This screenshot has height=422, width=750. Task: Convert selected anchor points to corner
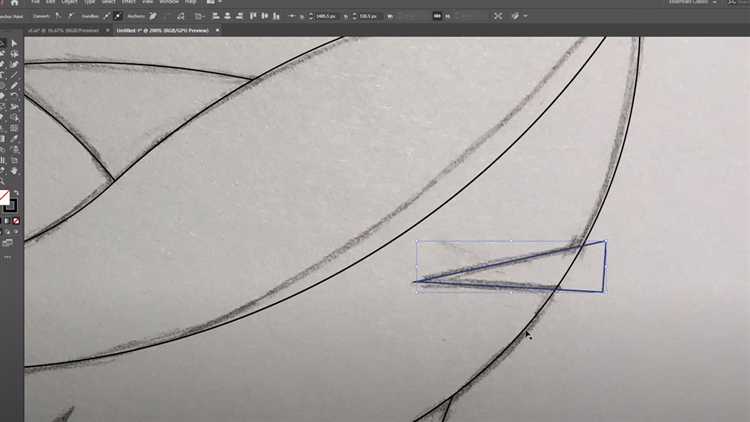tap(58, 16)
